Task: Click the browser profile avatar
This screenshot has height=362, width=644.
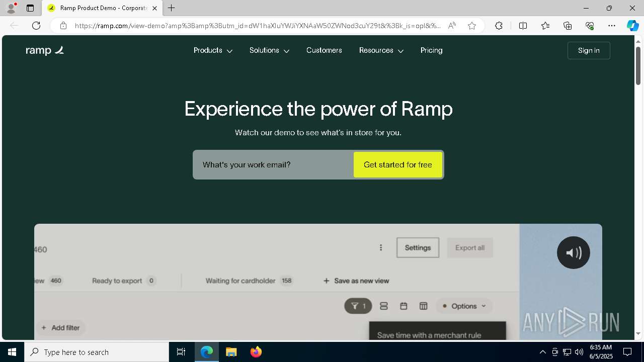Action: 11,8
